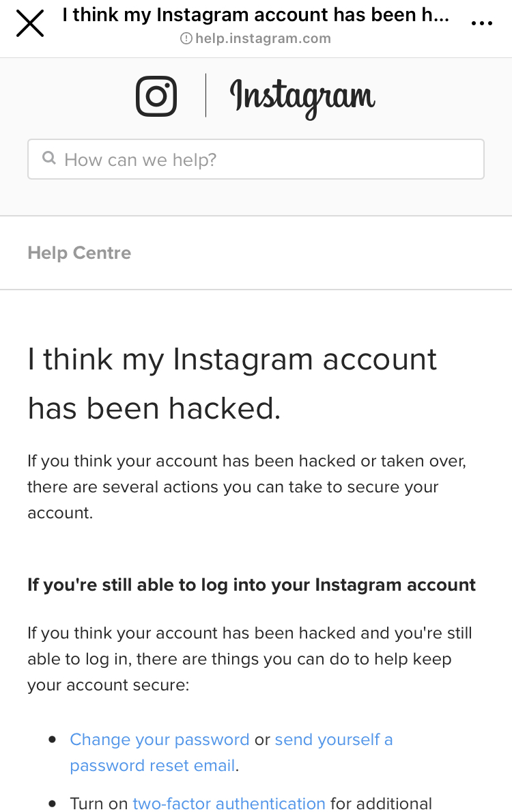The width and height of the screenshot is (512, 812).
Task: Close the in-app browser with the X
Action: 30,23
